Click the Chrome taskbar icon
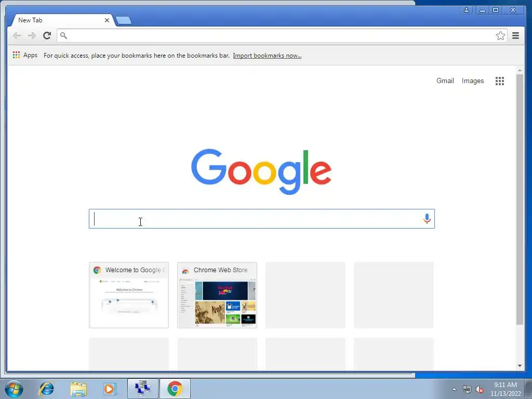Image resolution: width=532 pixels, height=399 pixels. pos(175,389)
